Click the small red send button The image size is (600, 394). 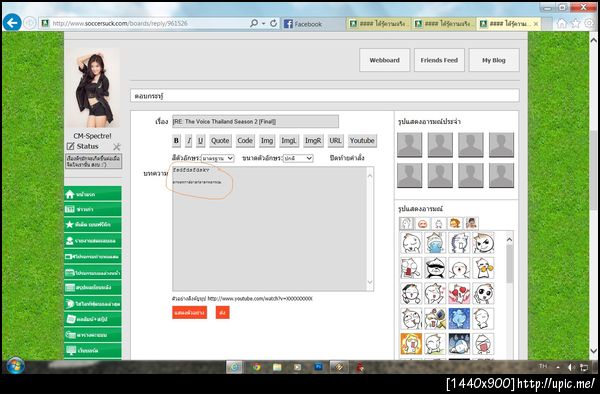[222, 313]
